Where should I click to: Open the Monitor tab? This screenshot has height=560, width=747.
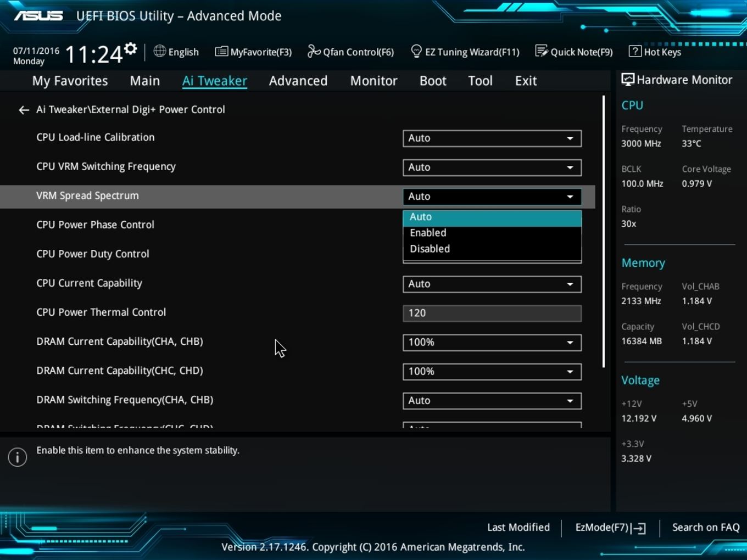(374, 81)
